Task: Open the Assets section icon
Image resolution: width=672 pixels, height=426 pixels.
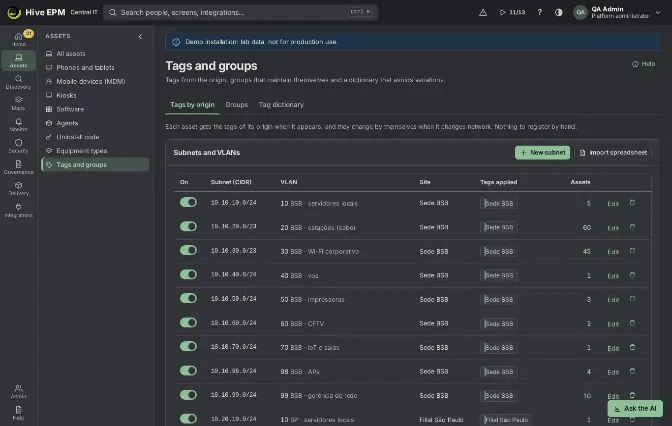Action: pyautogui.click(x=18, y=60)
